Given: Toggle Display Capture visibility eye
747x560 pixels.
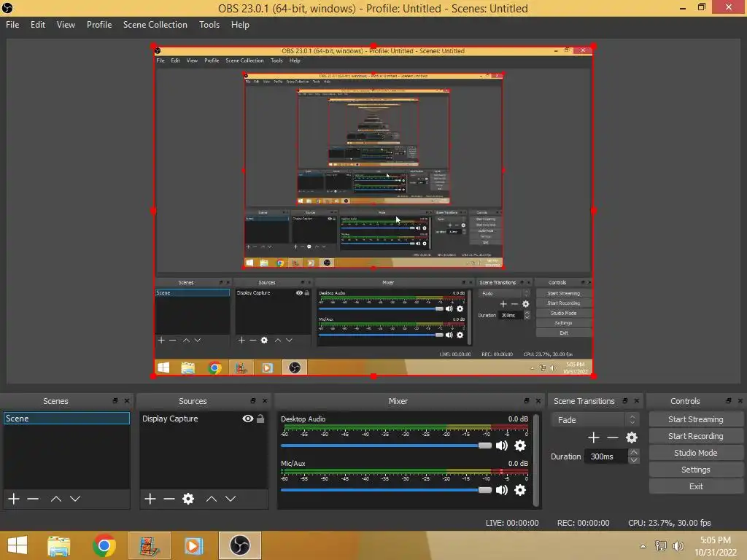Looking at the screenshot, I should pyautogui.click(x=248, y=419).
